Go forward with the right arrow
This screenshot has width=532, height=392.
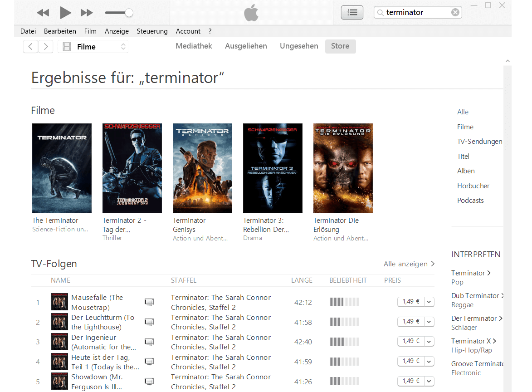(x=46, y=46)
